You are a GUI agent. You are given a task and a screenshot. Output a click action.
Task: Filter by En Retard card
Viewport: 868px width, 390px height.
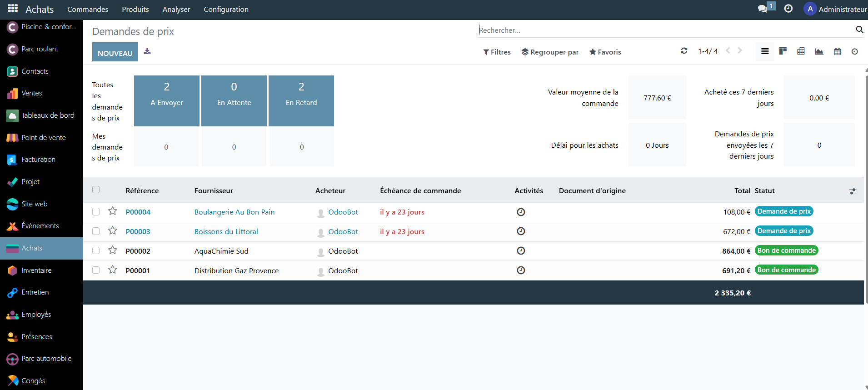pos(301,101)
